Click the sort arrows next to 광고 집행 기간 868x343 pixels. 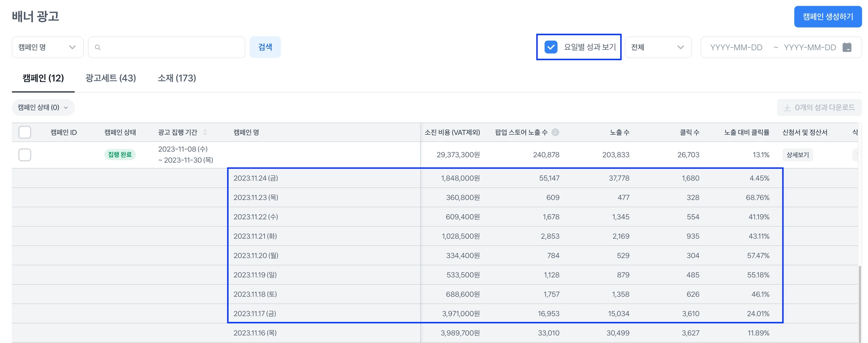click(205, 132)
